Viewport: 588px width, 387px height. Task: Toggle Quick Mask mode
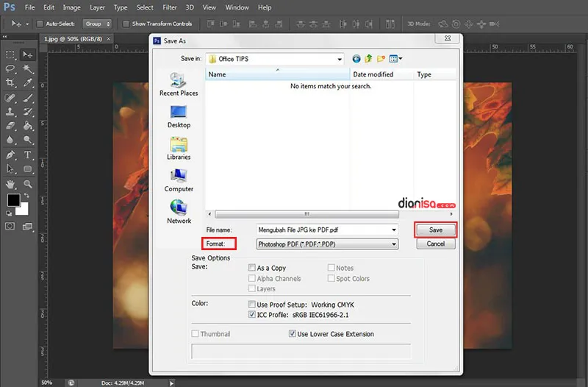pyautogui.click(x=10, y=227)
